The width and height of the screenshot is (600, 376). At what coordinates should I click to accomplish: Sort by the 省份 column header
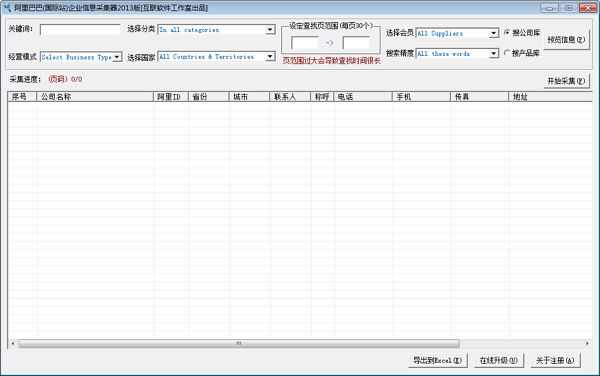coord(209,97)
